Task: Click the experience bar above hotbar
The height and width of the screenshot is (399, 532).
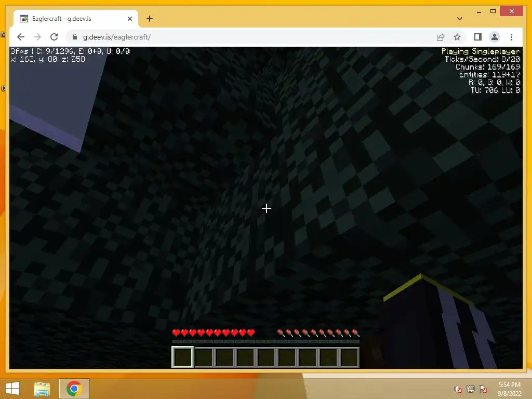Action: click(x=265, y=342)
